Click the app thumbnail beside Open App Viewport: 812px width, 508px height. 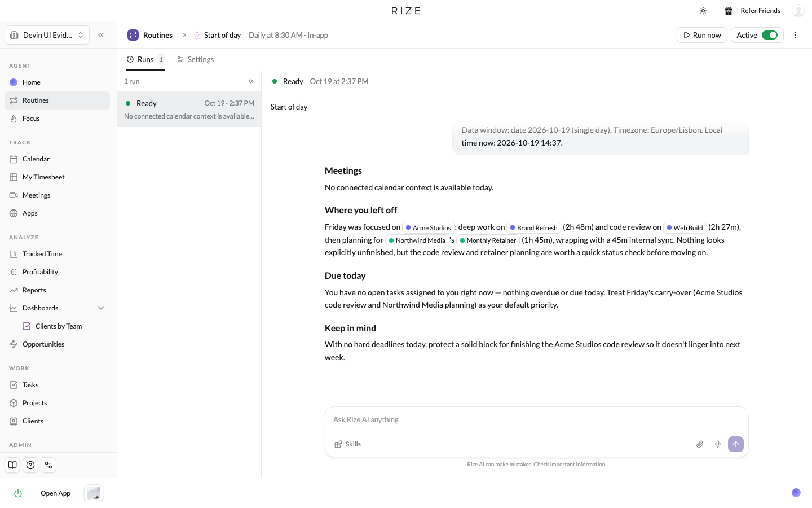click(x=94, y=493)
